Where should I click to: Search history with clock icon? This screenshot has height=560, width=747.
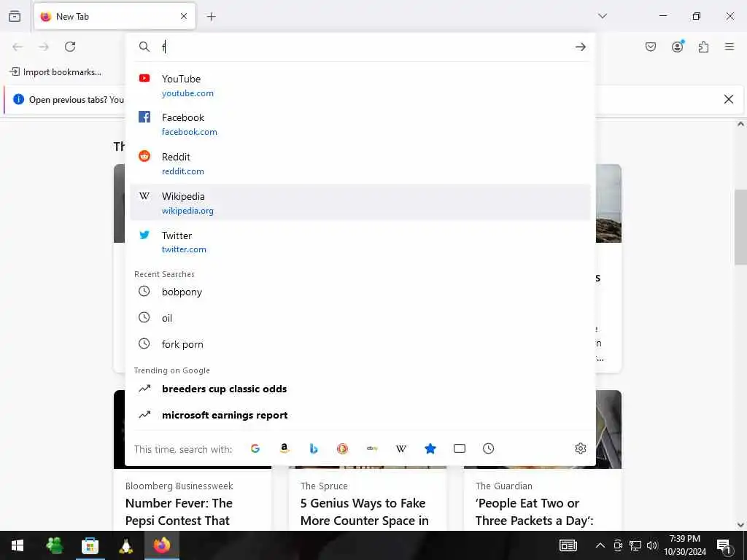488,448
